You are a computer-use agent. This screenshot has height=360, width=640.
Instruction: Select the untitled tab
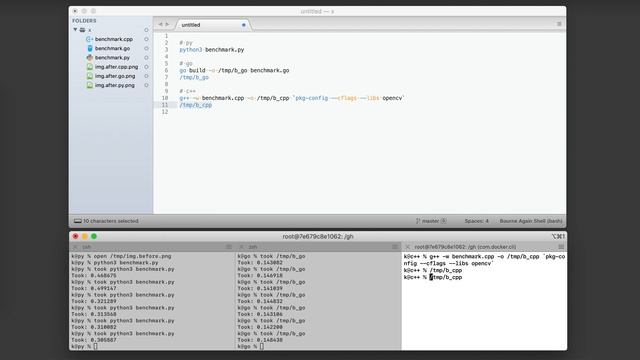click(x=213, y=25)
